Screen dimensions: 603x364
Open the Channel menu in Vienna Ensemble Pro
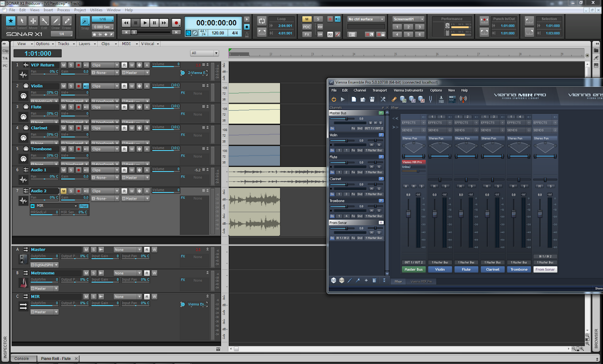(x=360, y=90)
